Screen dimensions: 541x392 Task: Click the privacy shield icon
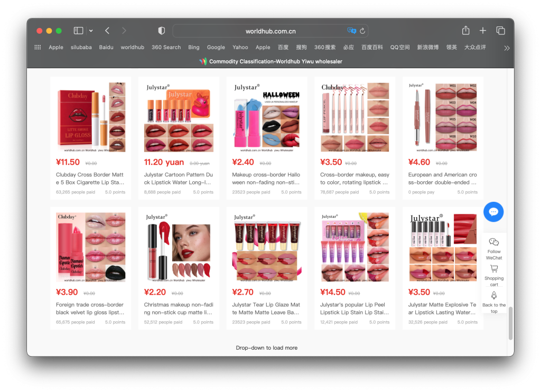click(162, 31)
